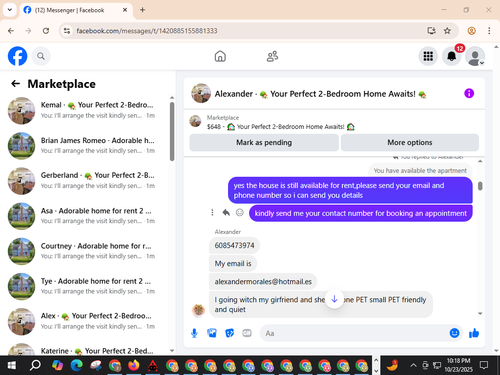Open the Facebook logo home link
This screenshot has width=500, height=375.
pyautogui.click(x=17, y=56)
